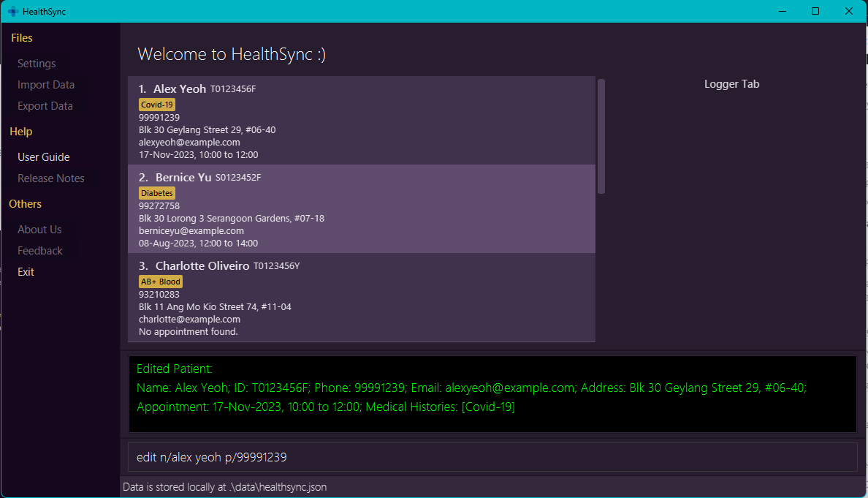Click patient ID T0123456Y
The image size is (868, 498).
(x=276, y=266)
